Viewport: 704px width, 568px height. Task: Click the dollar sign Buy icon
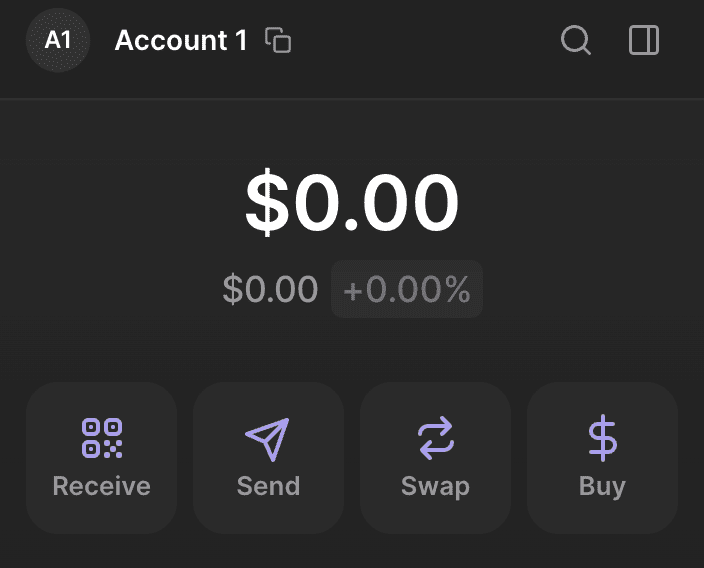pos(602,439)
